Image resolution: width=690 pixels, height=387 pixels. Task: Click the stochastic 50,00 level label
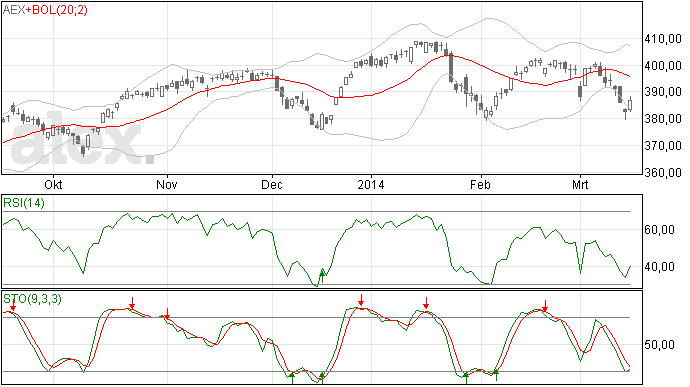coord(659,345)
